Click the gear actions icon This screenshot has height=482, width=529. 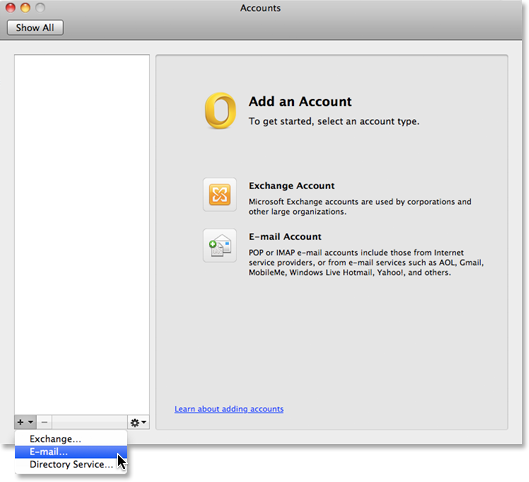click(135, 422)
